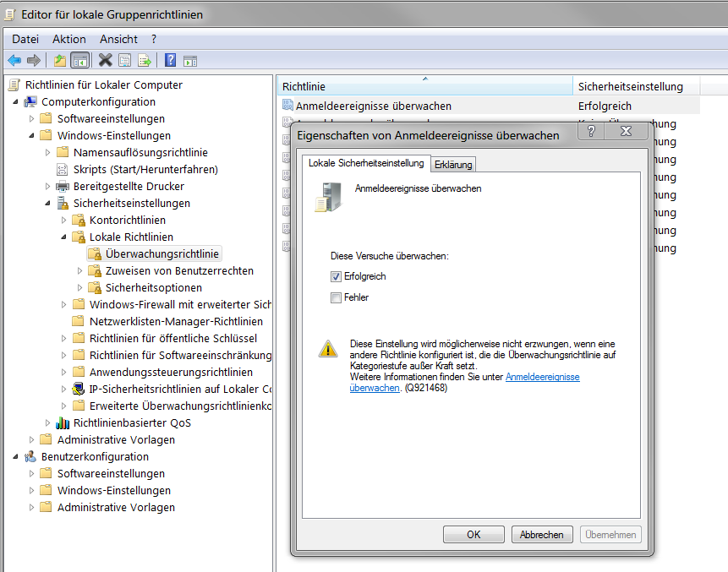Click the Richtlinie column header
The image size is (728, 572).
pos(423,86)
